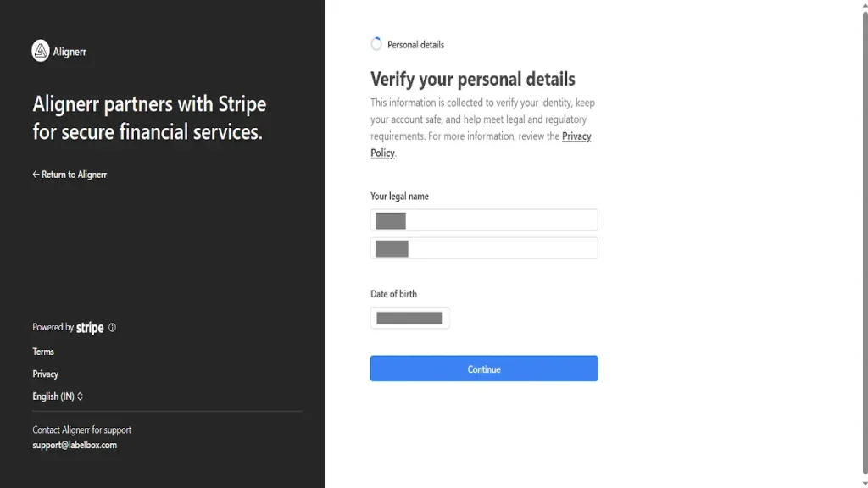Click the Alignerr logo icon

(x=41, y=51)
